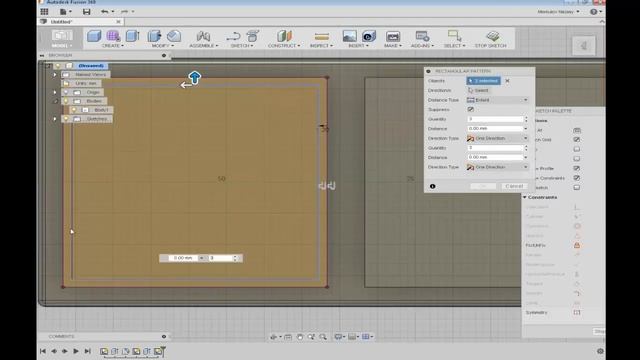Click the purple Create Form icon
640x360 pixels.
(113, 36)
